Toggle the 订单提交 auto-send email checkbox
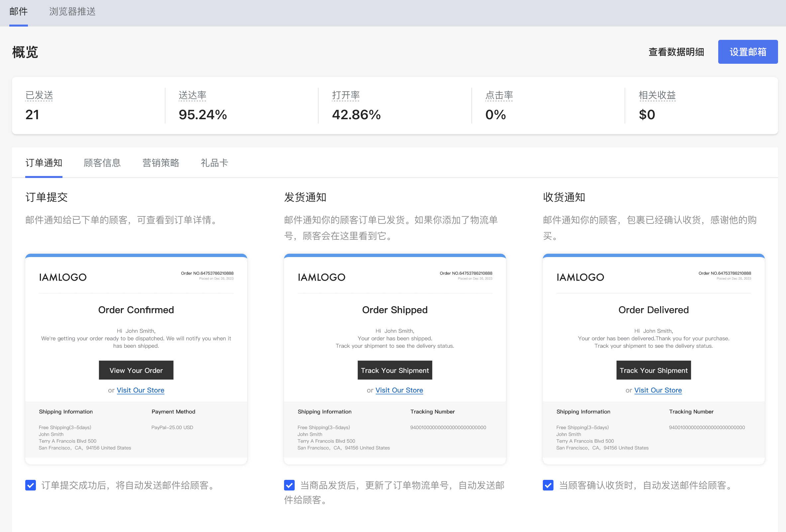Image resolution: width=786 pixels, height=532 pixels. coord(31,485)
